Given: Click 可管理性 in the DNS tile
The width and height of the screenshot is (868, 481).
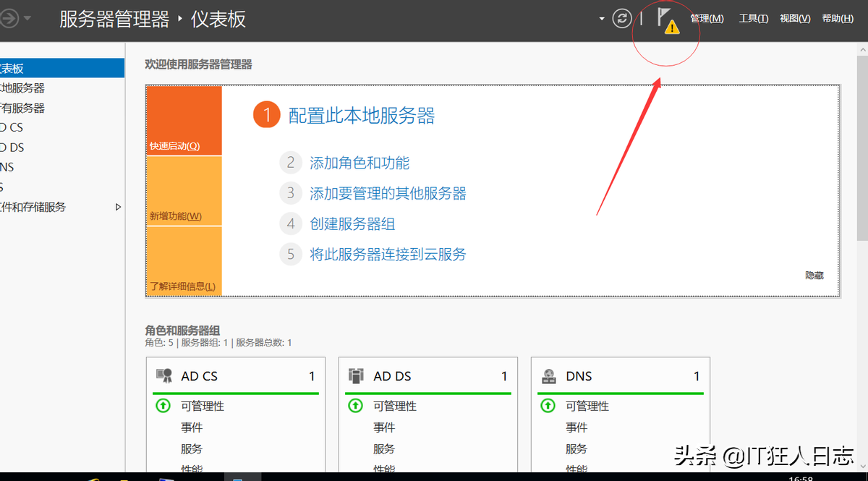Looking at the screenshot, I should [x=587, y=406].
